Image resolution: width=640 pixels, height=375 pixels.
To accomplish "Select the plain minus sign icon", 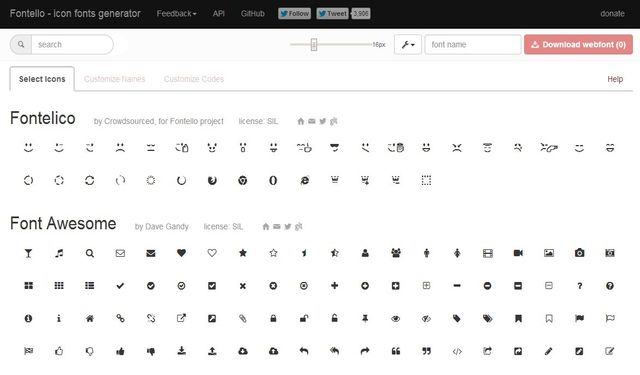I will pyautogui.click(x=457, y=286).
